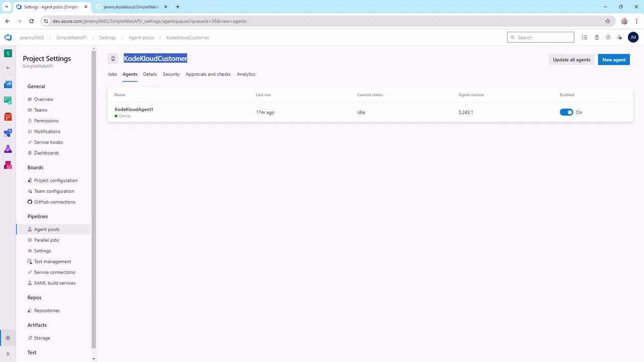Viewport: 644px width, 362px height.
Task: Open the work items list icon in header
Action: tap(585, 37)
